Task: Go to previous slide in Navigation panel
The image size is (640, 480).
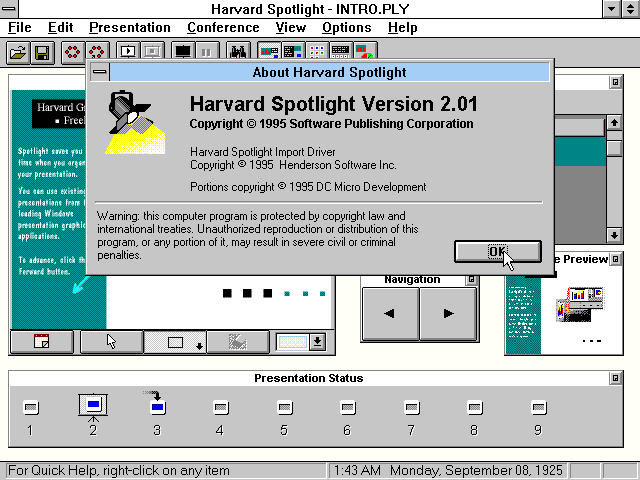Action: tap(390, 313)
